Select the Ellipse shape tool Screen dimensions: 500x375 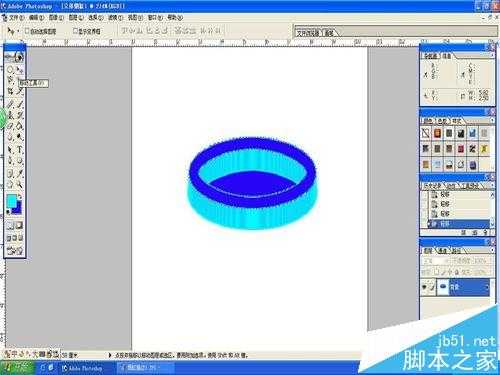[20, 161]
